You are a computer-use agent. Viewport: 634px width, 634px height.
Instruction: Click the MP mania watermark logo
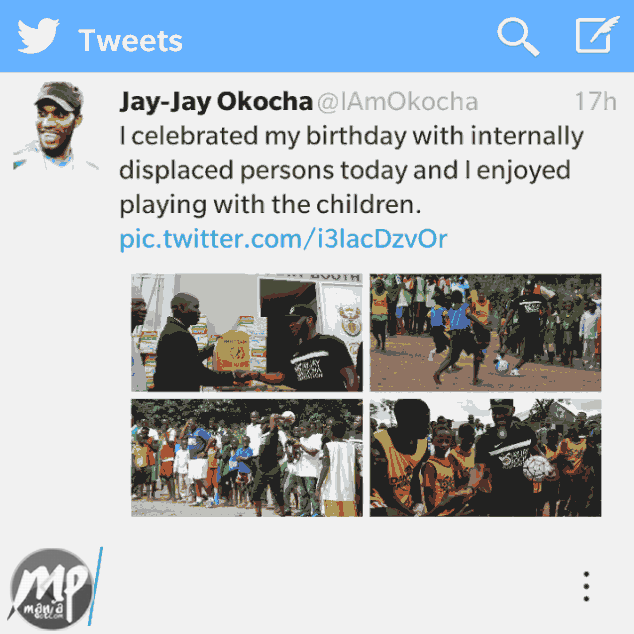tap(51, 588)
